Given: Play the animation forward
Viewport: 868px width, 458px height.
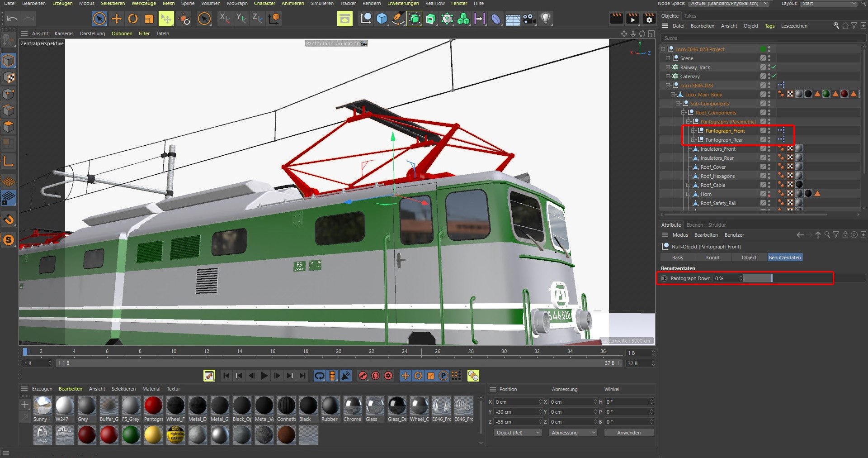Looking at the screenshot, I should coord(264,376).
